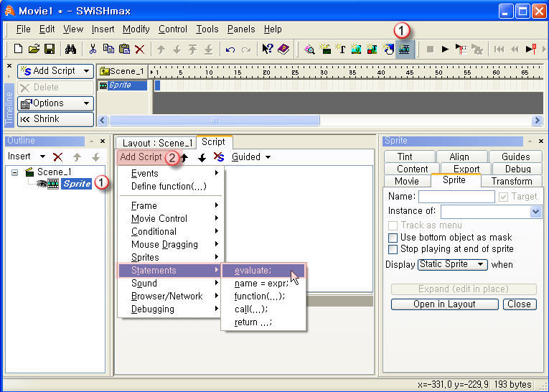This screenshot has height=392, width=549.
Task: Click the Play Timeline icon
Action: coord(461,49)
